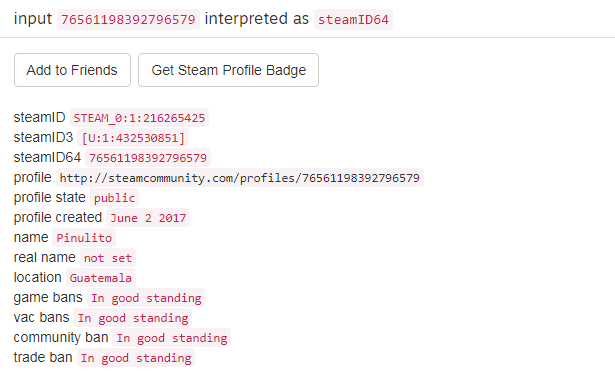The image size is (615, 382).
Task: Click the profile field label
Action: click(33, 177)
